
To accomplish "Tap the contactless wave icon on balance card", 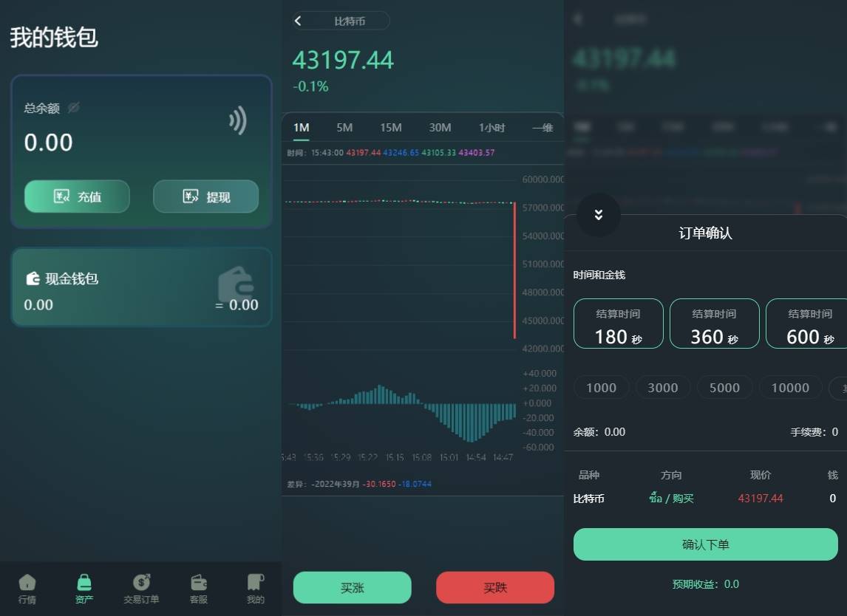I will click(x=237, y=120).
